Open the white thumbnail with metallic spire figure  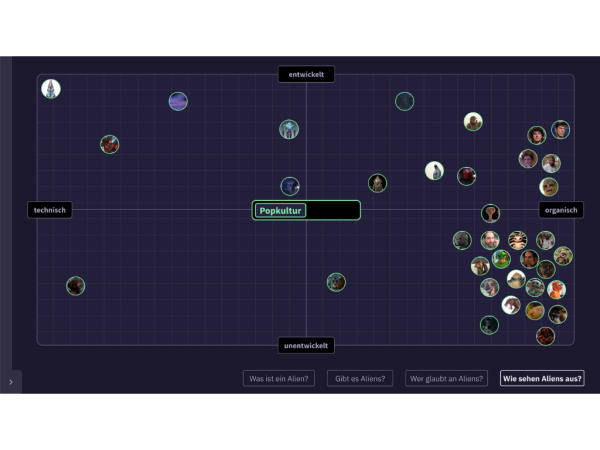click(x=51, y=89)
